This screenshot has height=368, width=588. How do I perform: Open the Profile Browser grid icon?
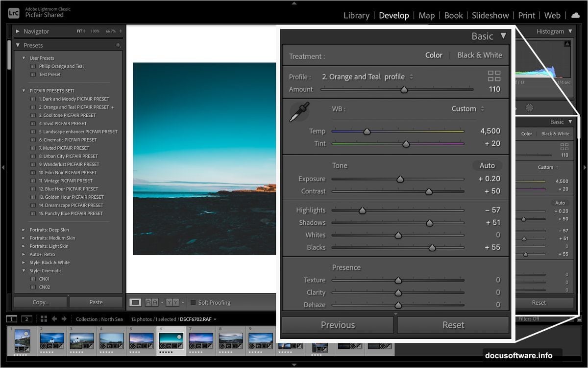(494, 76)
